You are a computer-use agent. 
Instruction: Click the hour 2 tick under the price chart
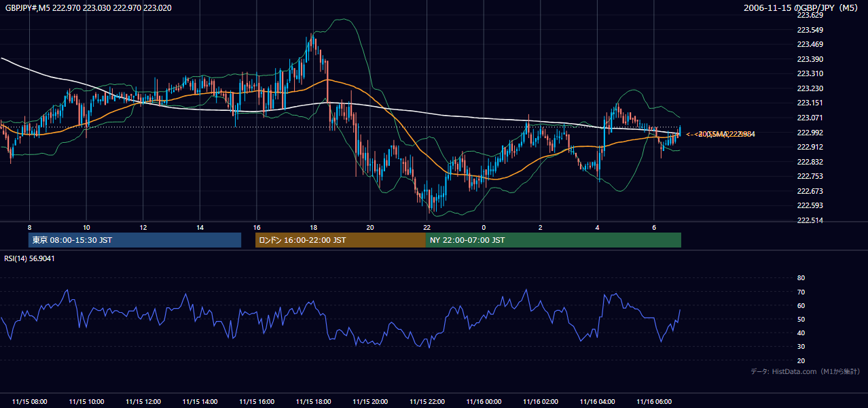pyautogui.click(x=541, y=226)
